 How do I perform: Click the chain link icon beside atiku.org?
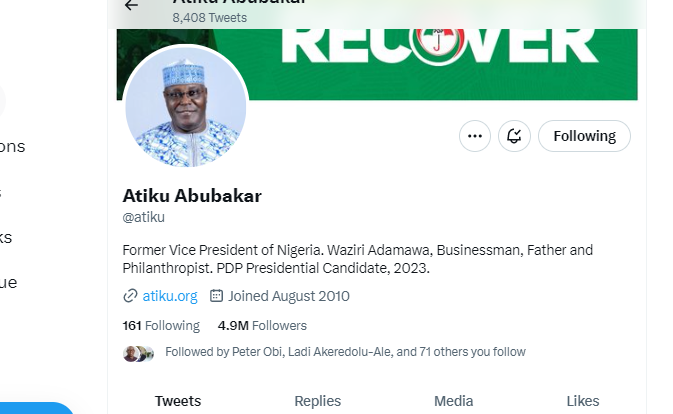tap(130, 296)
